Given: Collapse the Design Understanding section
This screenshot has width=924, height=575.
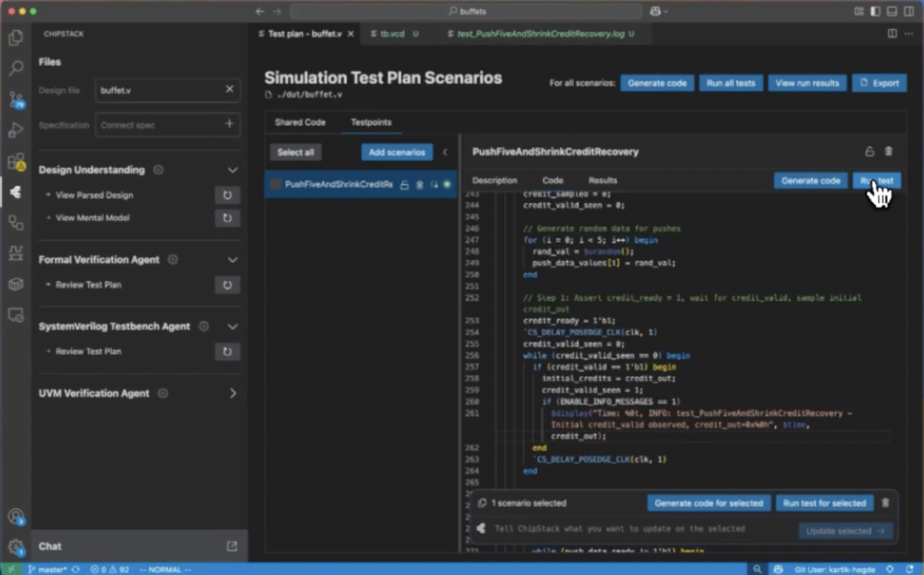Looking at the screenshot, I should (x=232, y=170).
